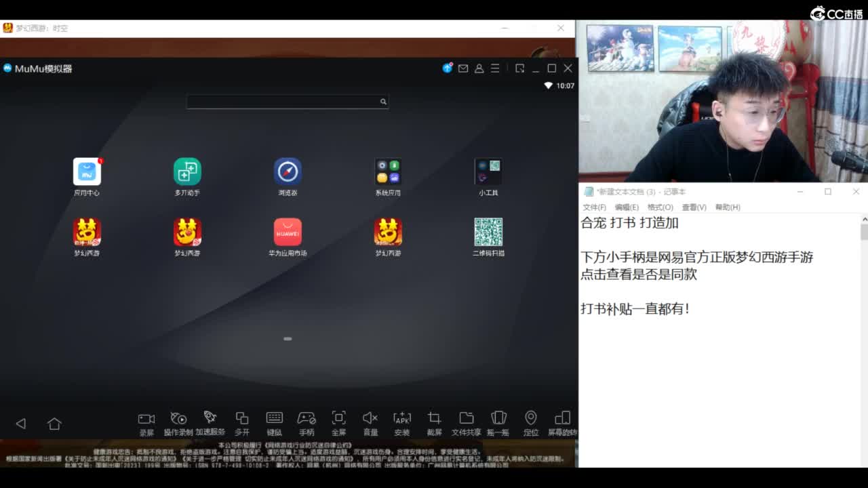Open the 浏览器 browser app
The image size is (868, 488).
(288, 172)
